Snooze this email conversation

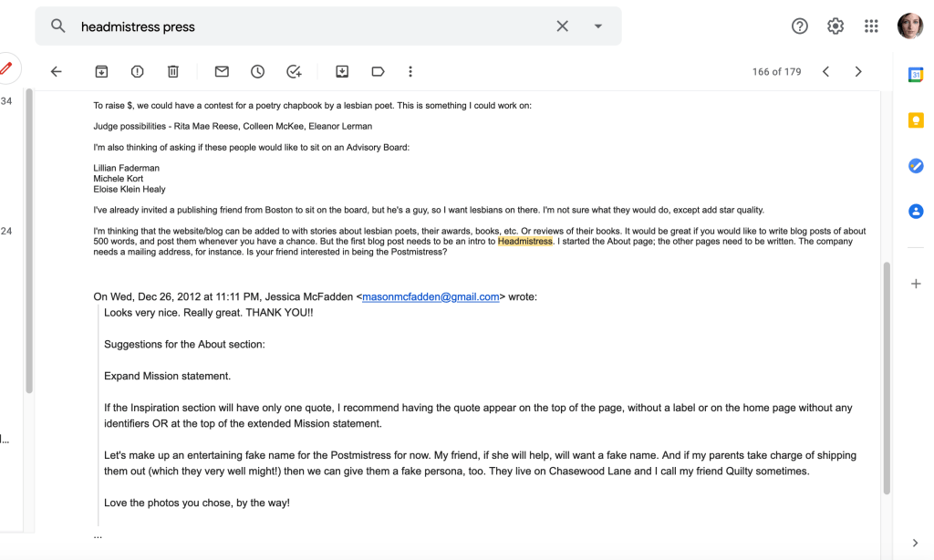pyautogui.click(x=257, y=71)
